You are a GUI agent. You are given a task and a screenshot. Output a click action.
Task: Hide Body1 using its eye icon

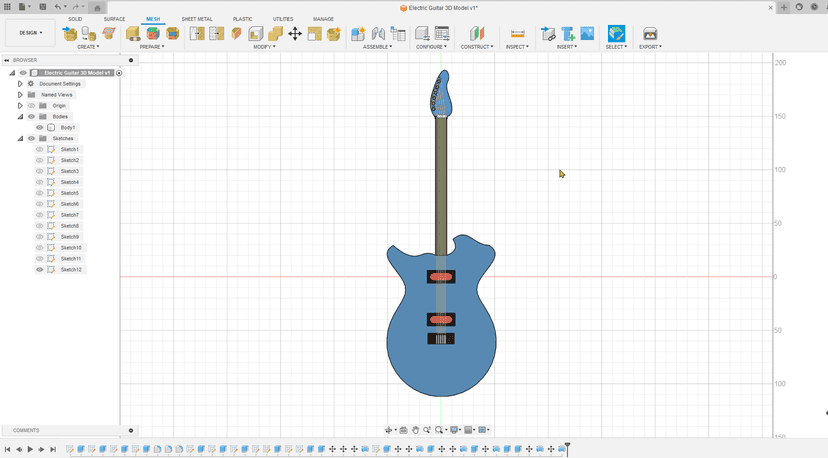[x=40, y=128]
